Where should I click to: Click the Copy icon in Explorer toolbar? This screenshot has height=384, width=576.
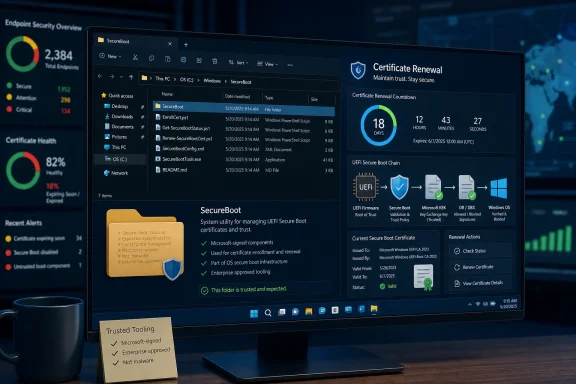click(151, 58)
